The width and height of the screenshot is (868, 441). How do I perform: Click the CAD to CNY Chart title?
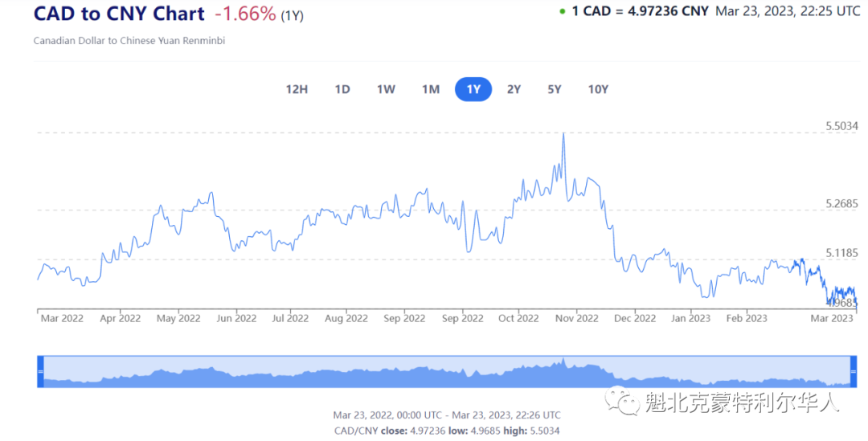coord(119,14)
